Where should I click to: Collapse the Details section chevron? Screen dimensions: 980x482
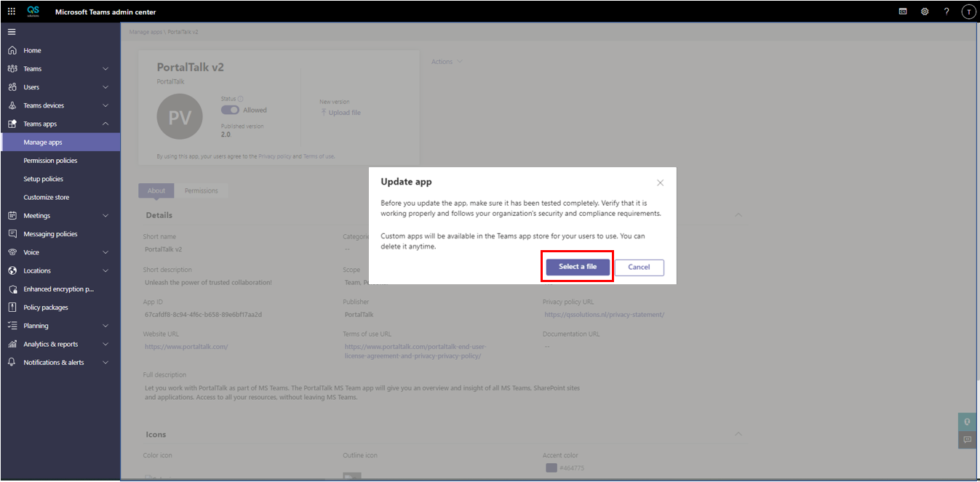pyautogui.click(x=738, y=215)
